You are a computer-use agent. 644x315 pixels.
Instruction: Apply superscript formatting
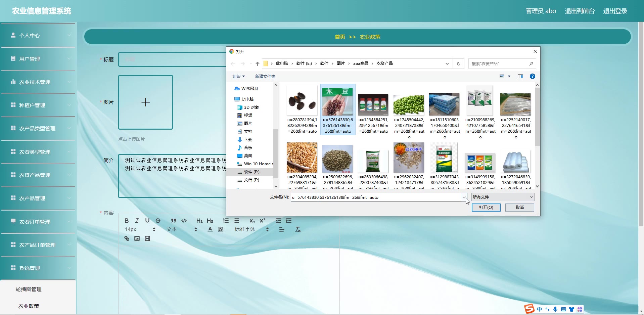coord(263,221)
